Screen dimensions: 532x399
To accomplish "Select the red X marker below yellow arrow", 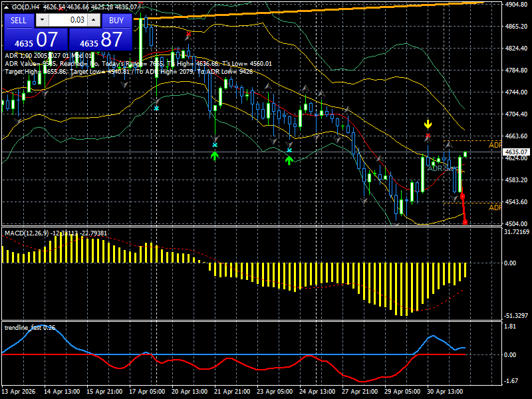I will pos(428,136).
